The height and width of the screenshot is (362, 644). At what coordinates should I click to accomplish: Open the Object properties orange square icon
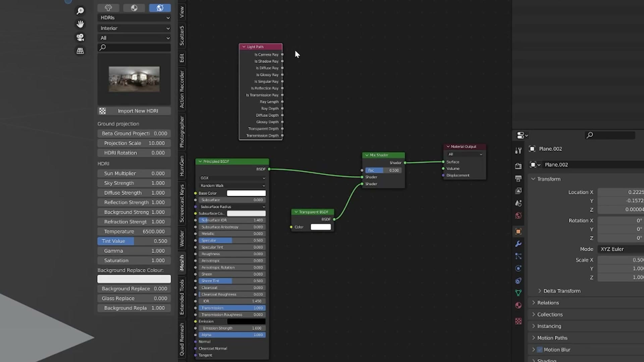[518, 231]
